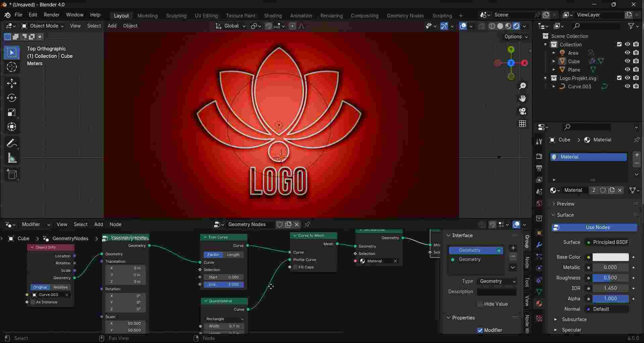Click the pan view hand icon
The height and width of the screenshot is (343, 644).
(523, 98)
